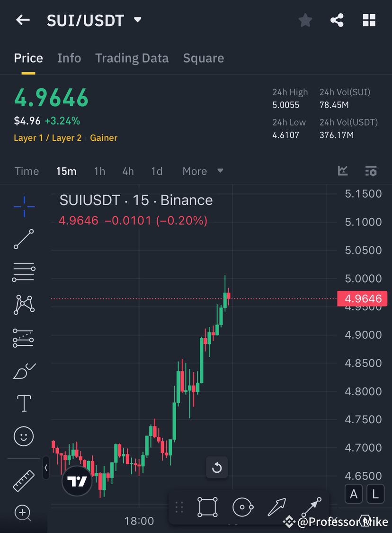Open the horizontal lines drawing tool
Image resolution: width=392 pixels, height=533 pixels.
pyautogui.click(x=24, y=272)
